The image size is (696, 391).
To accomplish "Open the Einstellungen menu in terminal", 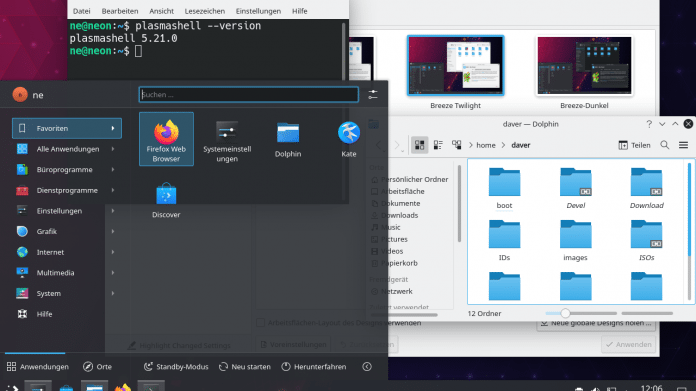I will (258, 11).
